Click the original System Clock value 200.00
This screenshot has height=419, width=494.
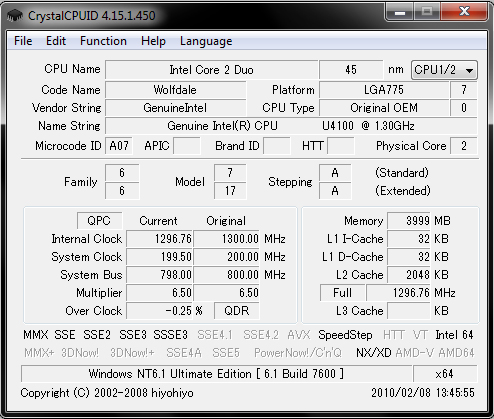(x=227, y=257)
